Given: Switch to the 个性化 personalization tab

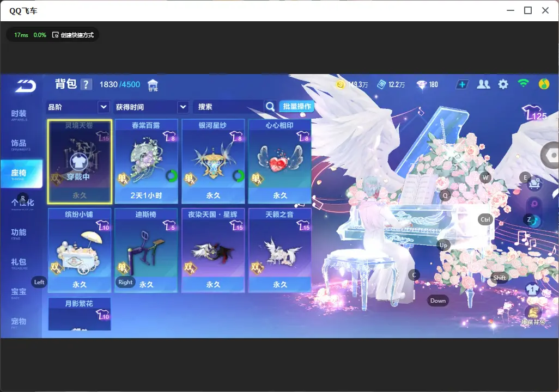Looking at the screenshot, I should click(22, 203).
